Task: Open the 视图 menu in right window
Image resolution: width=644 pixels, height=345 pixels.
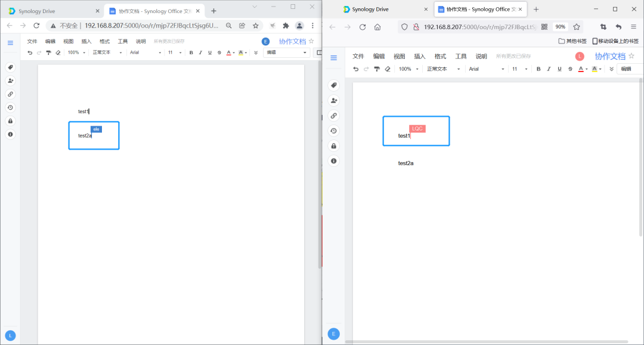Action: pyautogui.click(x=399, y=56)
